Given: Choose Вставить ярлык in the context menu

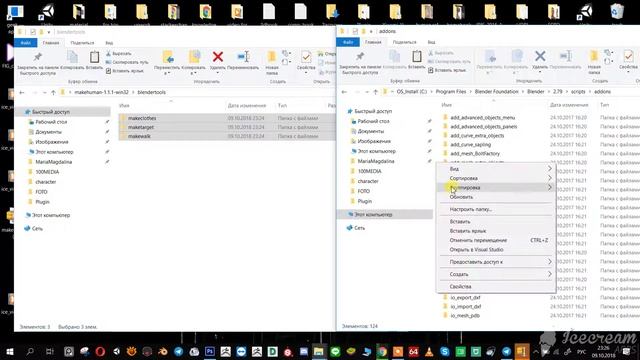Looking at the screenshot, I should point(496,231).
